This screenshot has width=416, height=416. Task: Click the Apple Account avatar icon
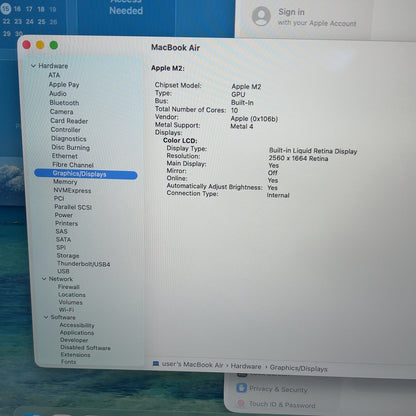click(x=261, y=16)
